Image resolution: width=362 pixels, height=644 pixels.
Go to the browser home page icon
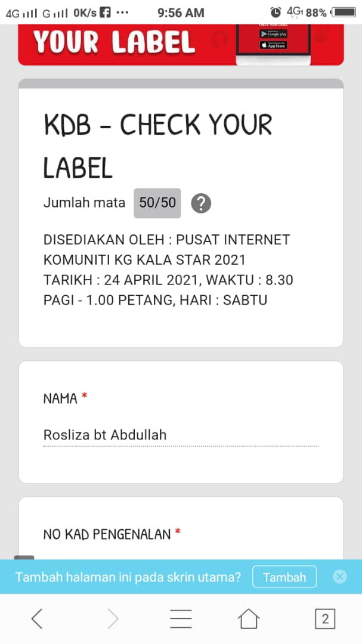(249, 618)
